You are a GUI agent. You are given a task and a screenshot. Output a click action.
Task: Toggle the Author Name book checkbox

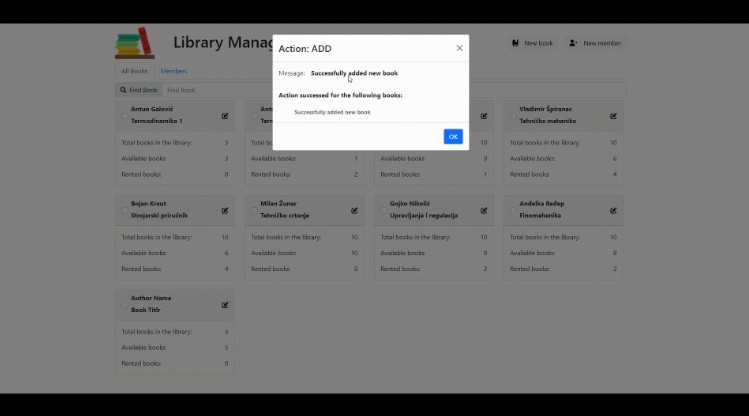tap(125, 305)
